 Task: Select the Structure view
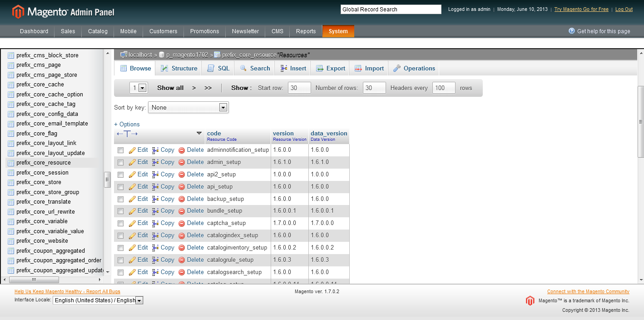(x=179, y=68)
